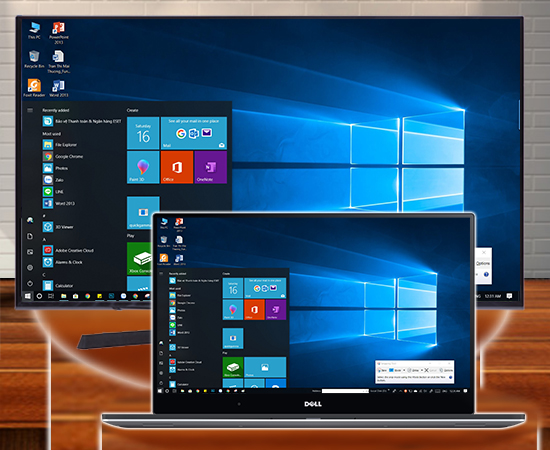This screenshot has height=450, width=550.
Task: Open Photos tile on laptop Start menu
Action: coord(265,367)
